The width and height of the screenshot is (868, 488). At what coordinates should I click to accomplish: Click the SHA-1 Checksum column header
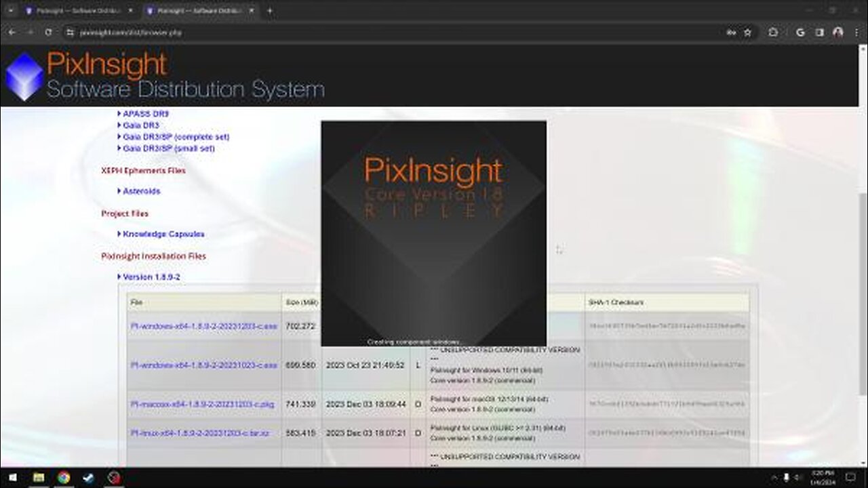667,302
